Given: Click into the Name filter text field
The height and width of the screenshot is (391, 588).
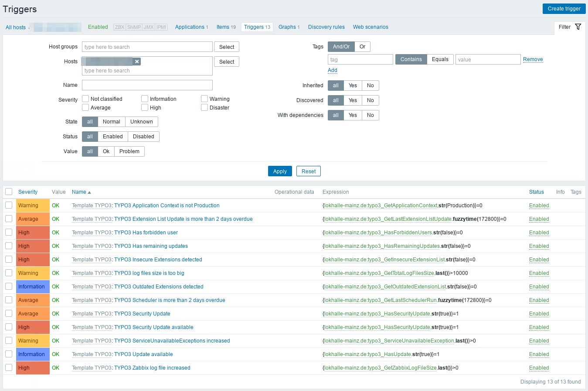Looking at the screenshot, I should [x=147, y=85].
